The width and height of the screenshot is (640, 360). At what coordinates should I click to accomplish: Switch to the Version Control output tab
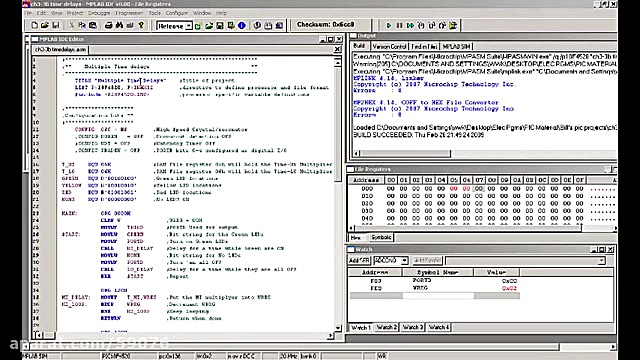pos(389,47)
